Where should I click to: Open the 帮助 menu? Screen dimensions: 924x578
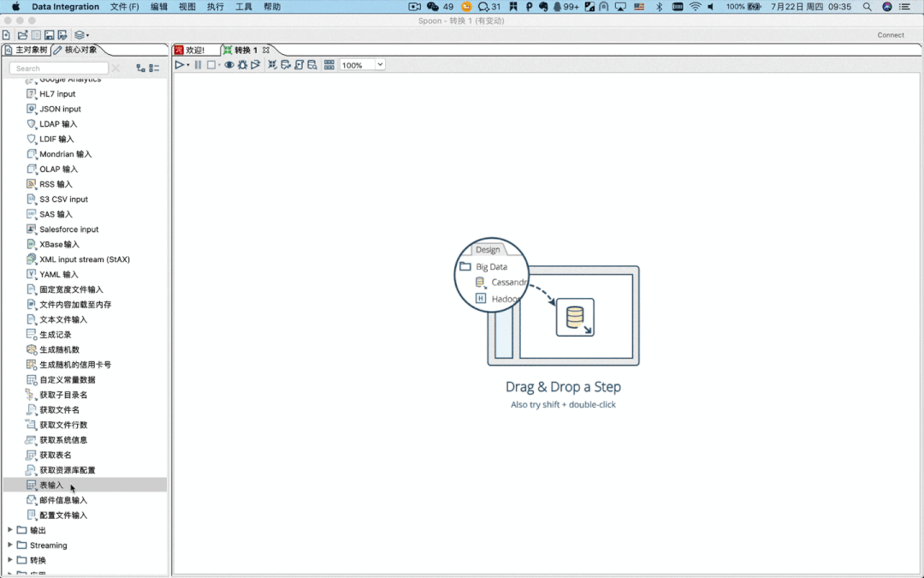click(x=272, y=7)
